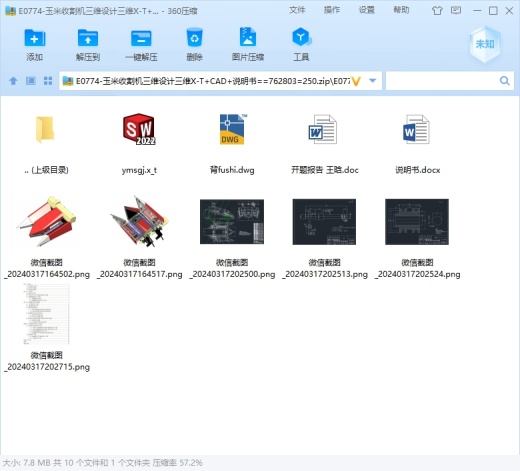Click the yellow V icon in the address bar

click(356, 81)
